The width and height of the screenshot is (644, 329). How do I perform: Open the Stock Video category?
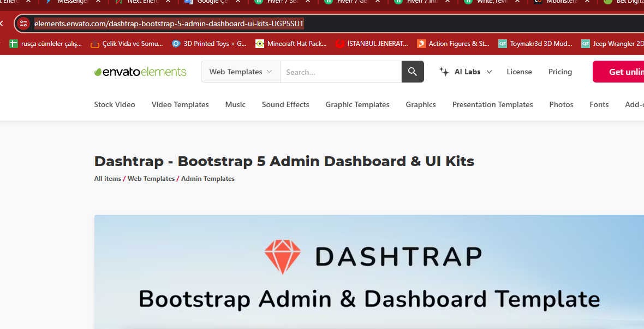tap(115, 104)
